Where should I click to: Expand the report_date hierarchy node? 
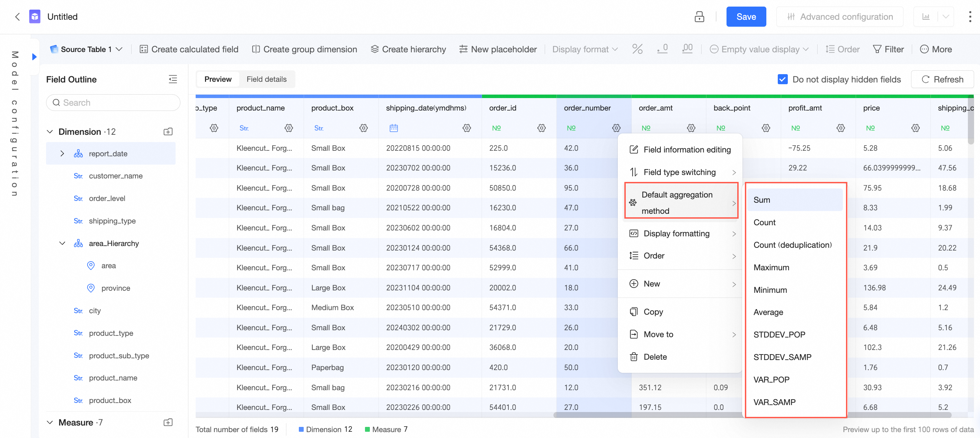(62, 154)
